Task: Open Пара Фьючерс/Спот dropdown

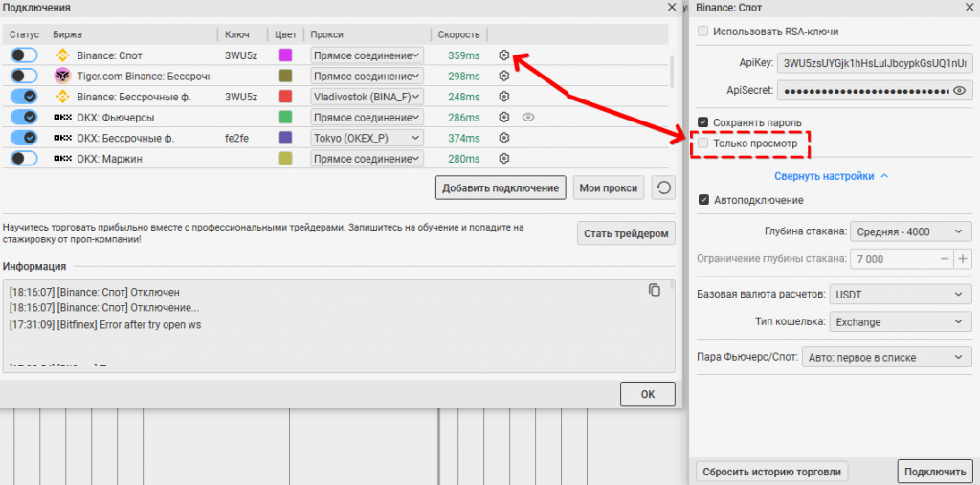Action: (887, 358)
